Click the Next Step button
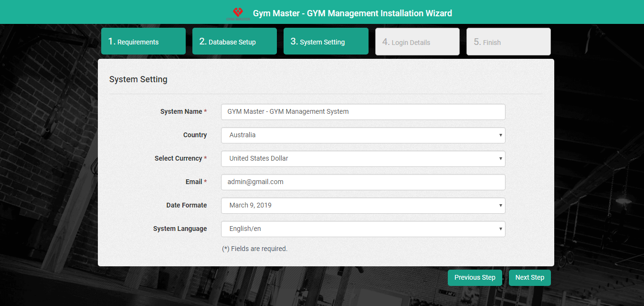 (x=529, y=278)
